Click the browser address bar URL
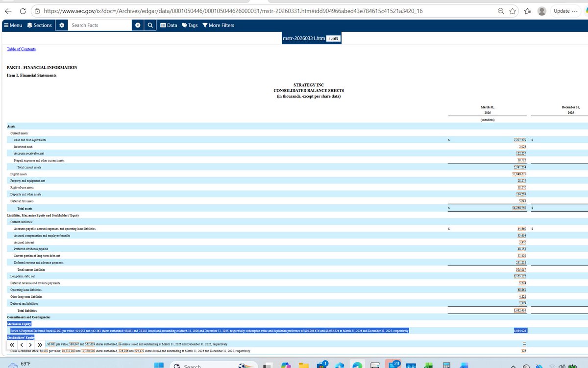This screenshot has width=588, height=368. pos(233,11)
